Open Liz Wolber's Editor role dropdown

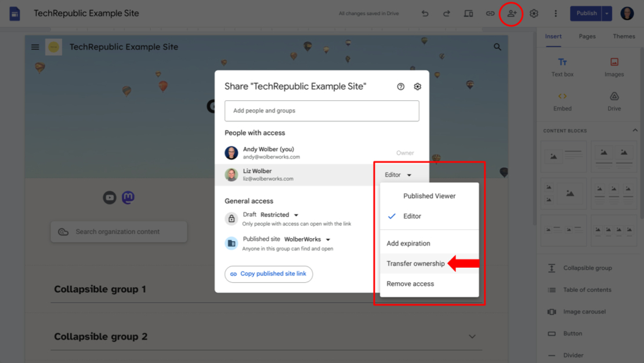(x=397, y=174)
